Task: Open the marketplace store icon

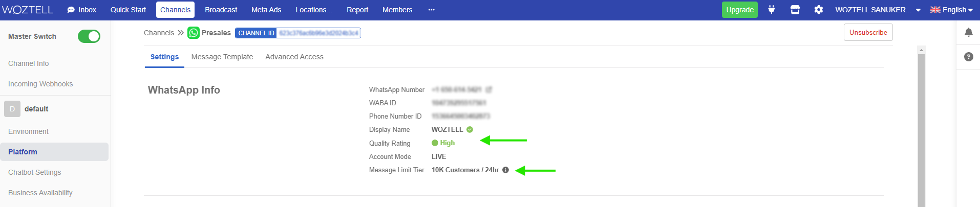Action: pyautogui.click(x=795, y=10)
